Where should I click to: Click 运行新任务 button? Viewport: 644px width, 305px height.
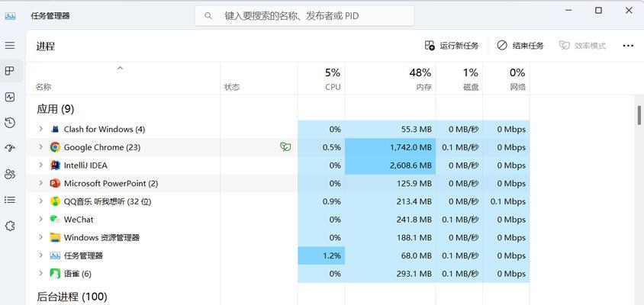point(452,46)
